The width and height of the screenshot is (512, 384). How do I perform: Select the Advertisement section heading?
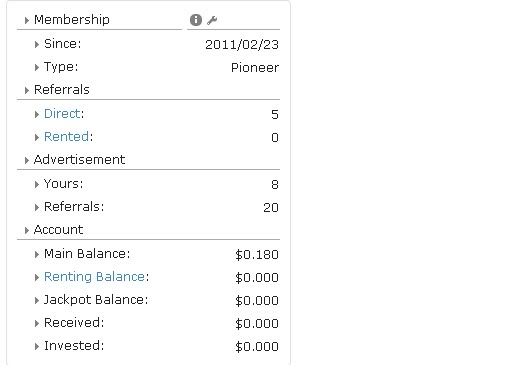click(x=79, y=160)
